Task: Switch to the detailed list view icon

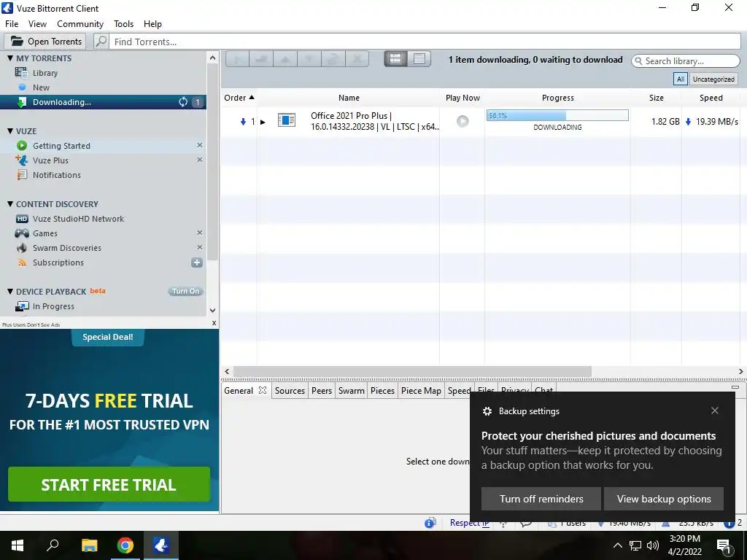Action: click(419, 58)
